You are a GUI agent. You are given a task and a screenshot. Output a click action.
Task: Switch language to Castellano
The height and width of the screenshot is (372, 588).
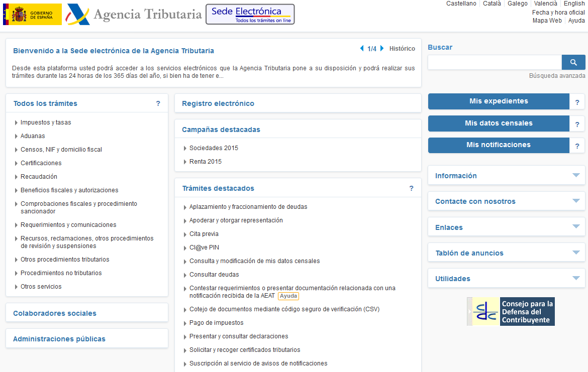(461, 4)
